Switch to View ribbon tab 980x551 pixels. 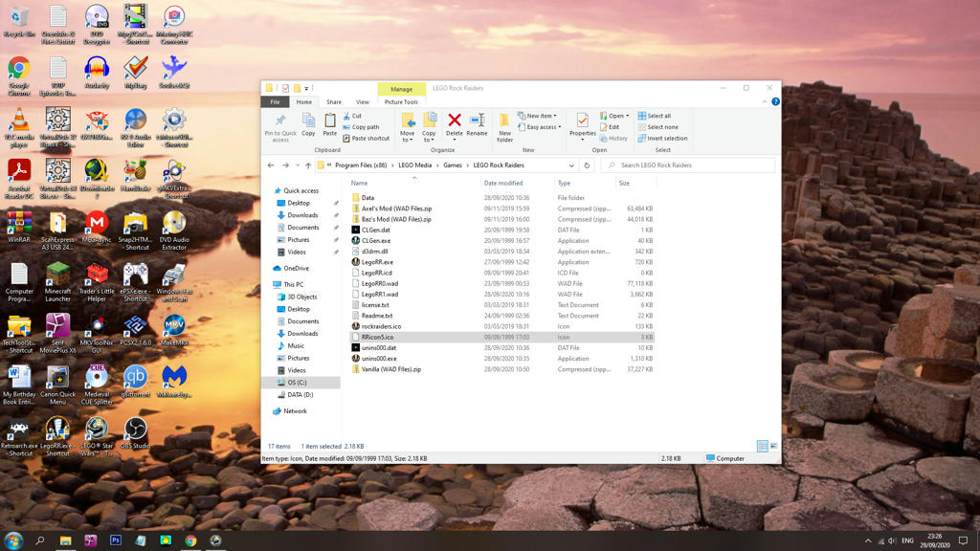click(363, 101)
